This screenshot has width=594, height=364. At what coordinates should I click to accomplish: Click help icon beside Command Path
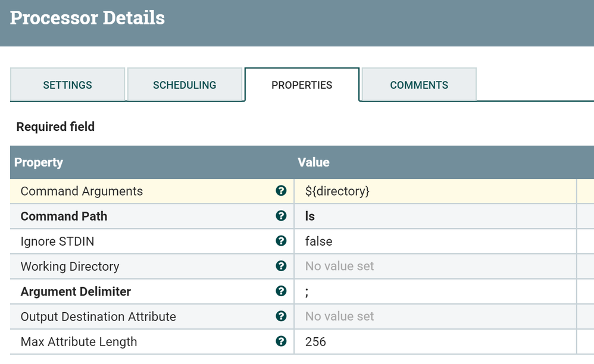pos(281,216)
